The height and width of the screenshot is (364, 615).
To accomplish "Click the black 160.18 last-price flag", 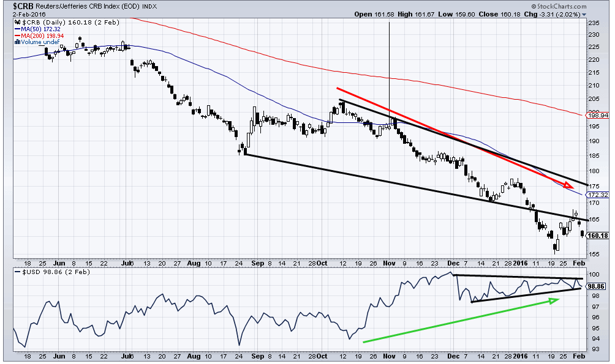I will (597, 236).
